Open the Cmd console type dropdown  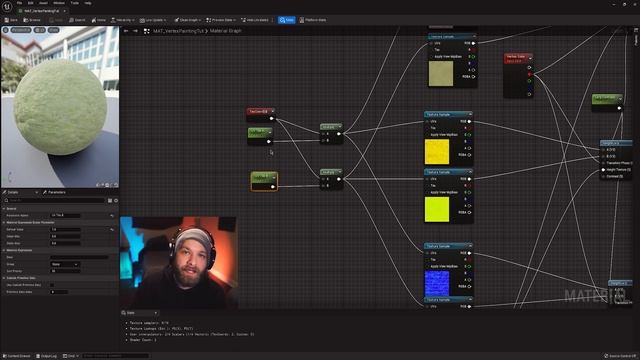coord(71,356)
